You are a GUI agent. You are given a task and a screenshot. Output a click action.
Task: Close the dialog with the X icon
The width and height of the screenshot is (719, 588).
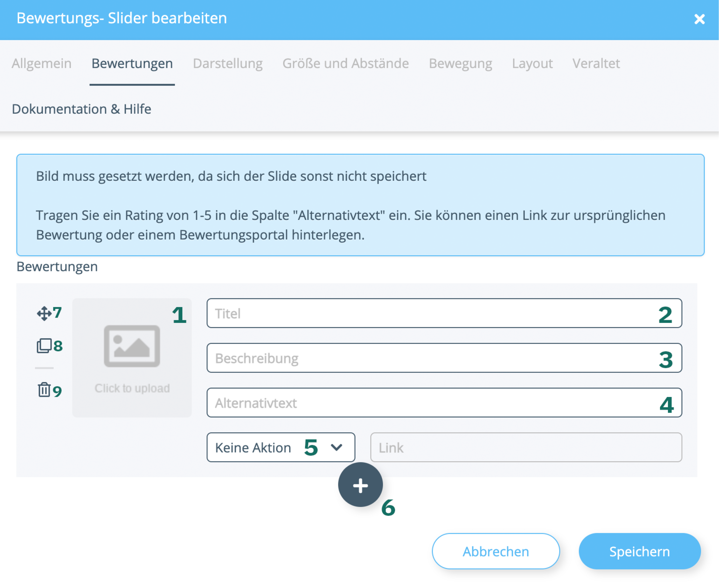pyautogui.click(x=699, y=19)
